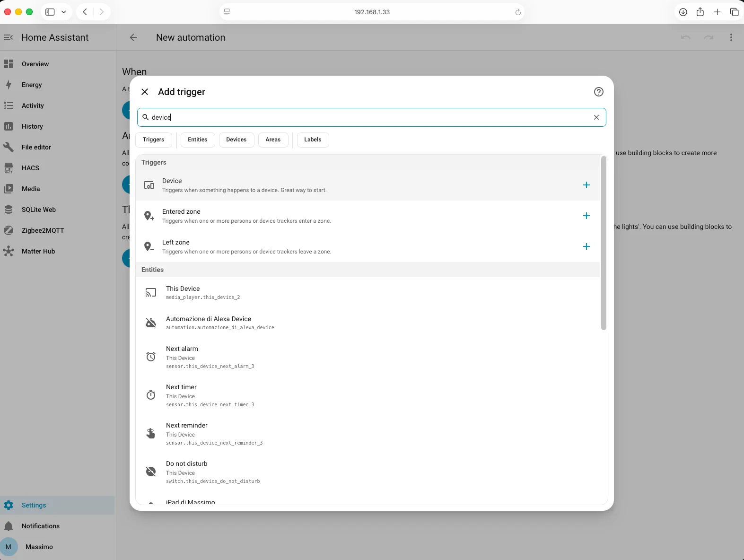The height and width of the screenshot is (560, 744).
Task: Click the Do not disturb icon
Action: coord(151,472)
